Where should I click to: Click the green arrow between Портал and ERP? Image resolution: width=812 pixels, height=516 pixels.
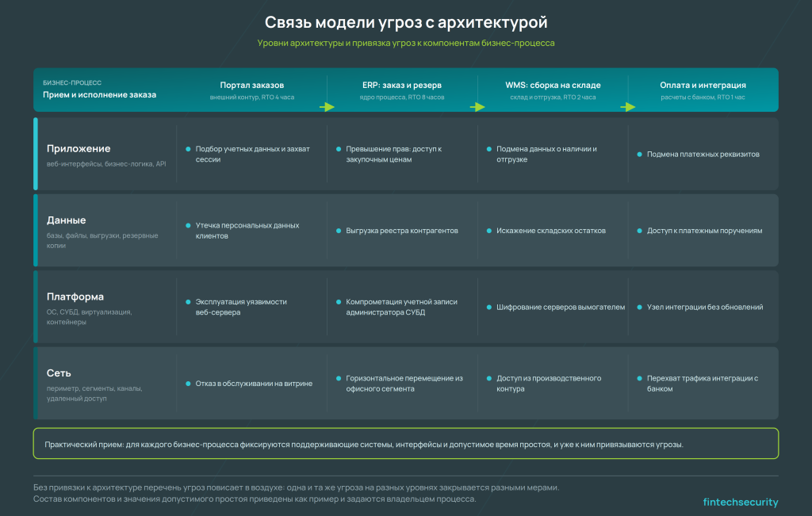tap(327, 107)
